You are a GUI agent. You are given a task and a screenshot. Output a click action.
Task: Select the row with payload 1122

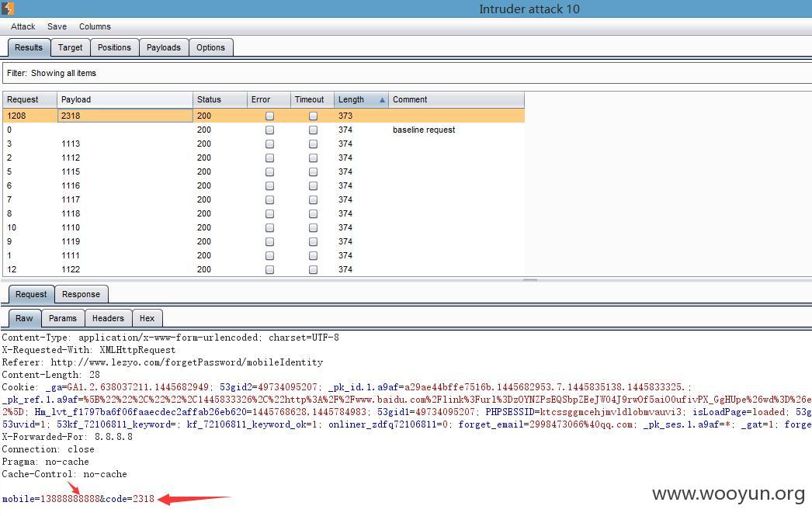click(x=264, y=270)
